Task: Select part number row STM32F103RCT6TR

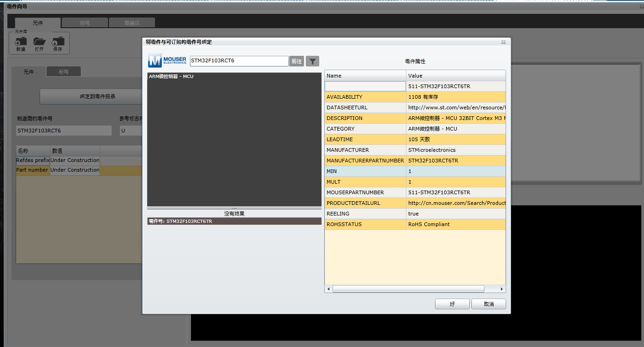Action: point(234,221)
